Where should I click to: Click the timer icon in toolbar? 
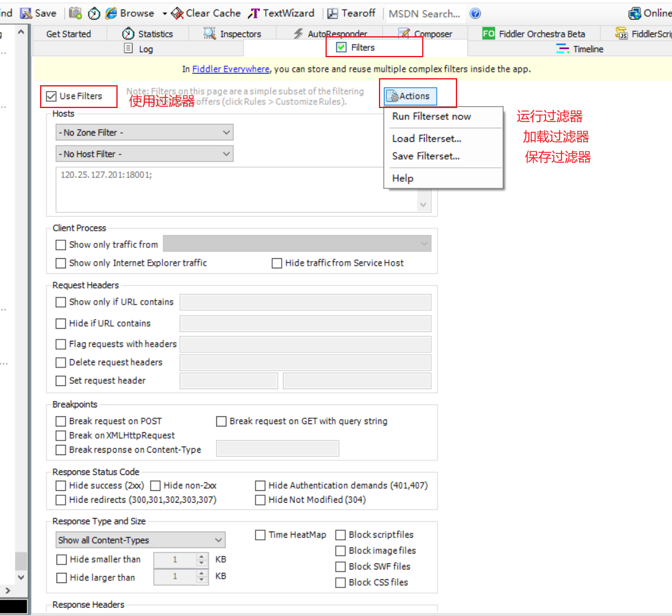94,13
